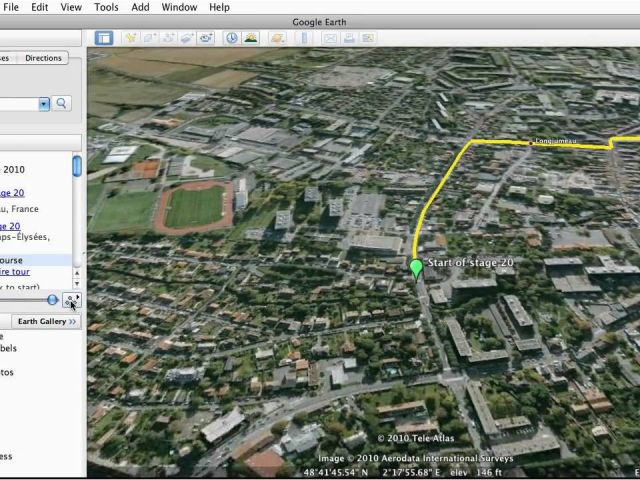Email the view with the envelope icon

pyautogui.click(x=330, y=38)
